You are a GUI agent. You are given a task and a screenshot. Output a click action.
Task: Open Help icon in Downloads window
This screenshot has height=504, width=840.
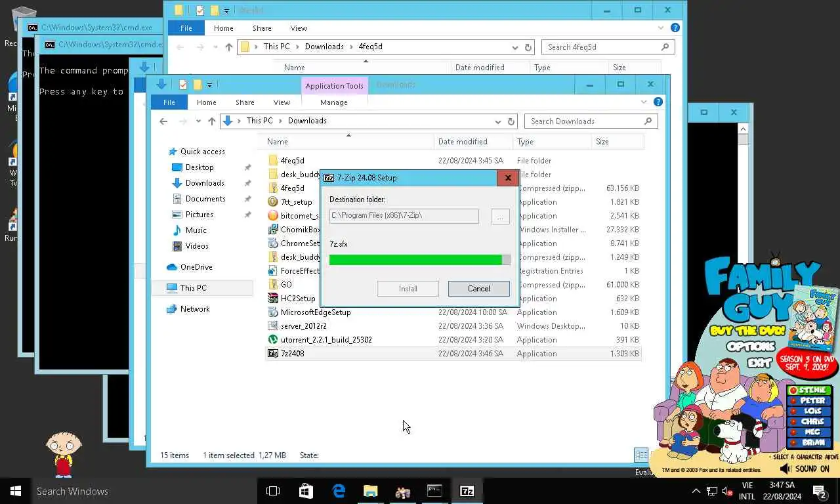coord(658,102)
